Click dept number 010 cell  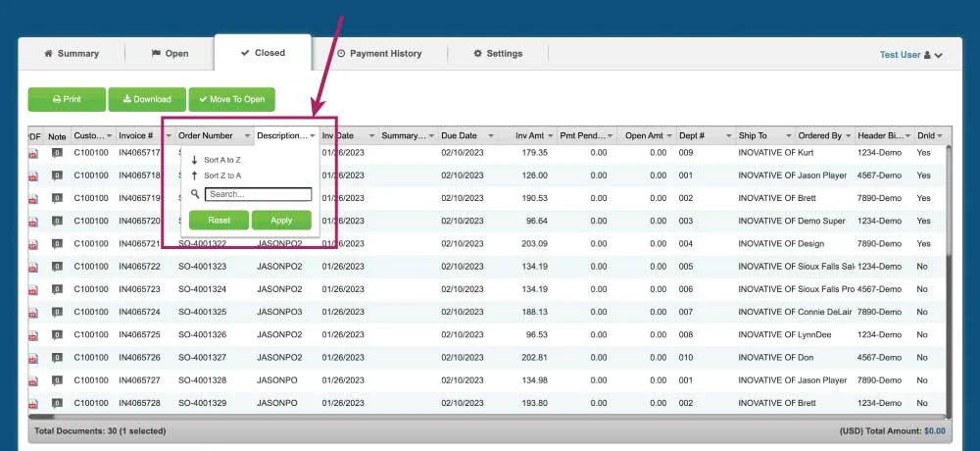point(686,358)
